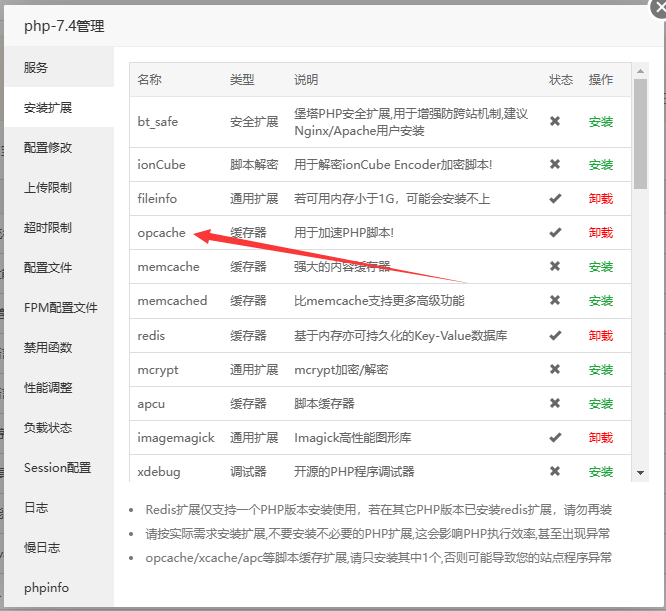Uninstall the redis extension
The height and width of the screenshot is (611, 666).
601,335
